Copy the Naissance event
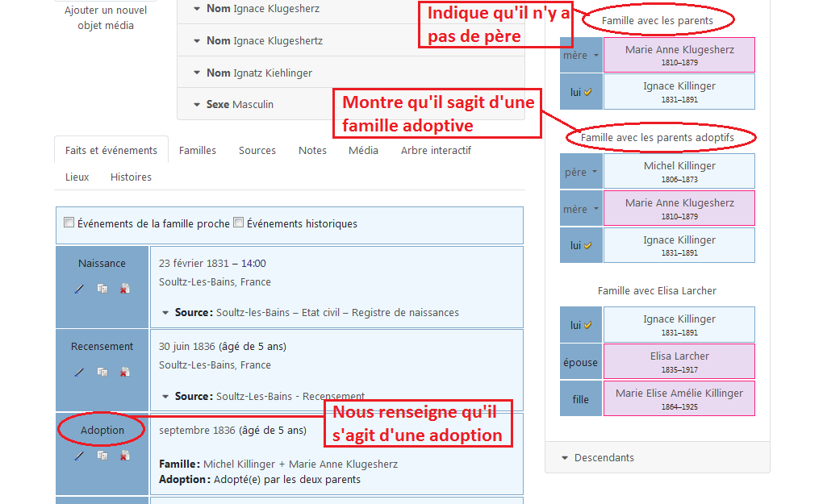 [102, 289]
